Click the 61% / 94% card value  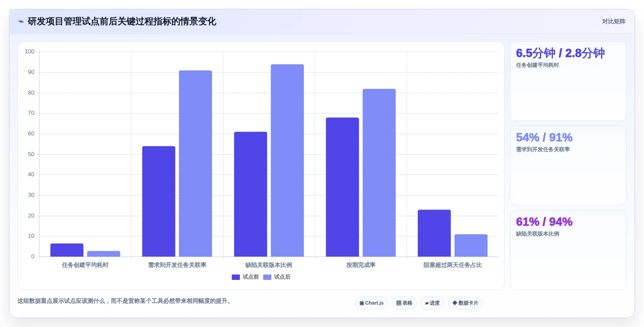[x=544, y=222]
